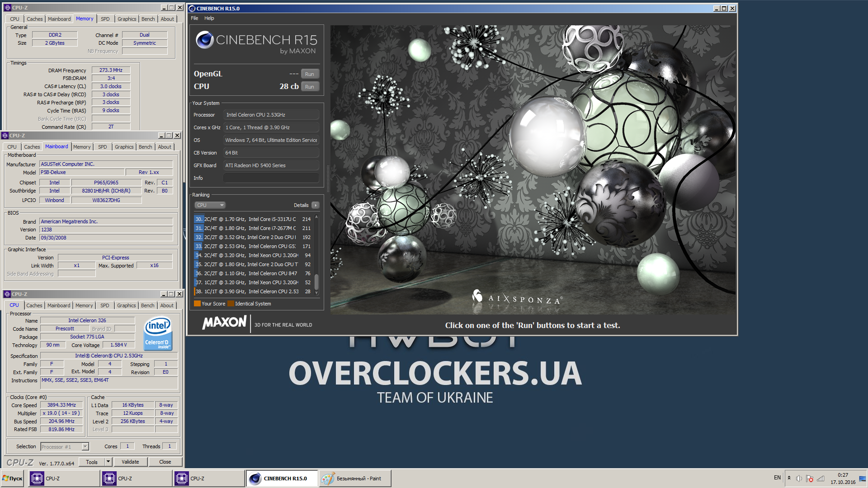Switch to Bench tab in bottom CPU-Z window

[147, 305]
